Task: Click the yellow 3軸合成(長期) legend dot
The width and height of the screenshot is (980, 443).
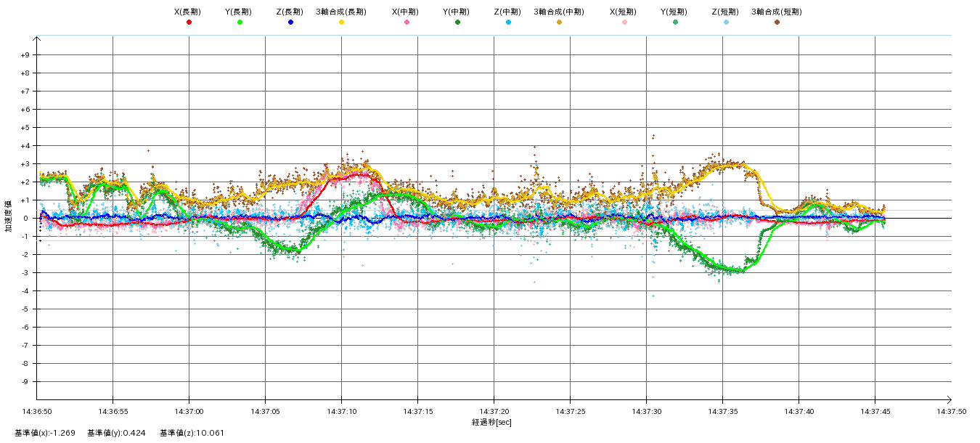Action: (x=341, y=23)
